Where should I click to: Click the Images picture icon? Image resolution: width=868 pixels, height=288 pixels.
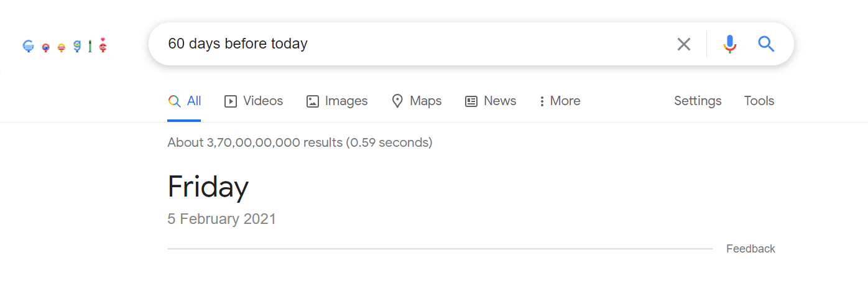(x=313, y=101)
